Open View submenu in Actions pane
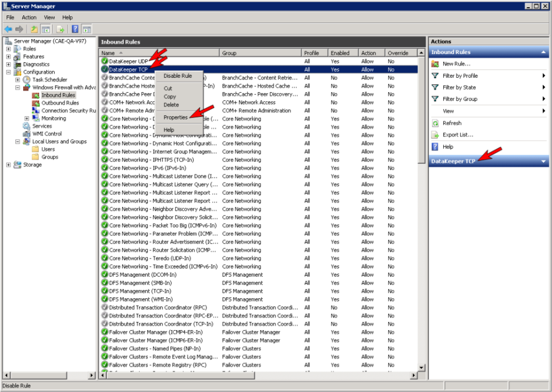 click(x=489, y=111)
